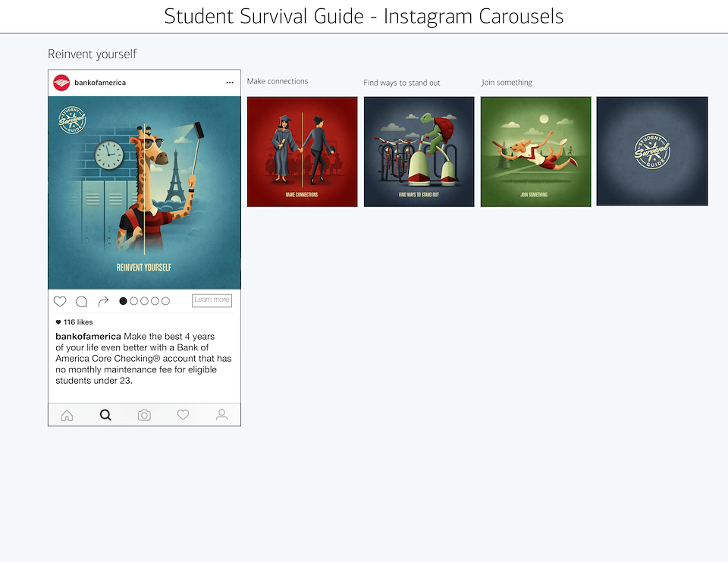728x562 pixels.
Task: Select the Make Connections red thumbnail
Action: [x=302, y=152]
